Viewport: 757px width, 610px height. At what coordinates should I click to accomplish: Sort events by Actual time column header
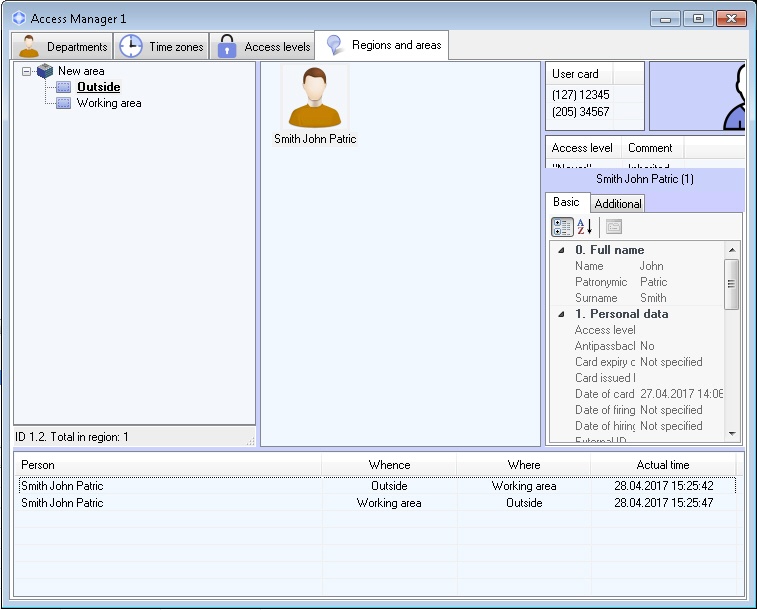pos(662,465)
